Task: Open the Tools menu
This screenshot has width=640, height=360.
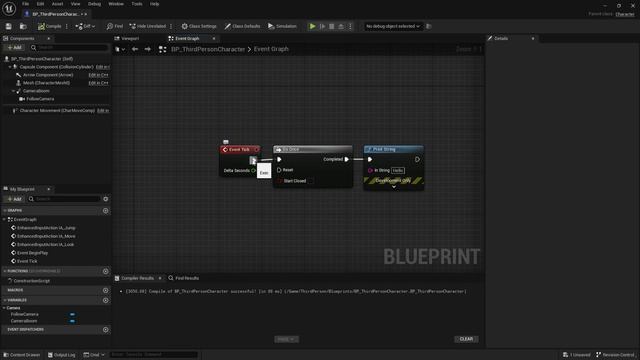Action: click(x=137, y=4)
